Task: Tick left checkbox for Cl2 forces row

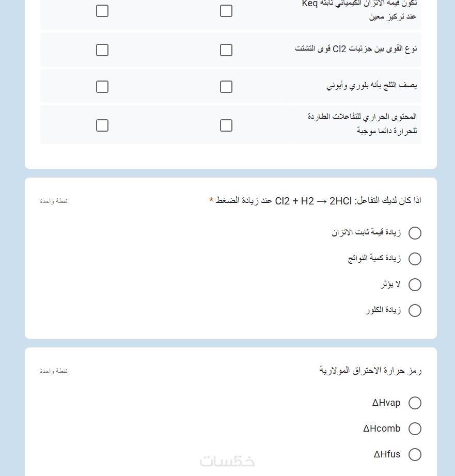Action: tap(102, 50)
